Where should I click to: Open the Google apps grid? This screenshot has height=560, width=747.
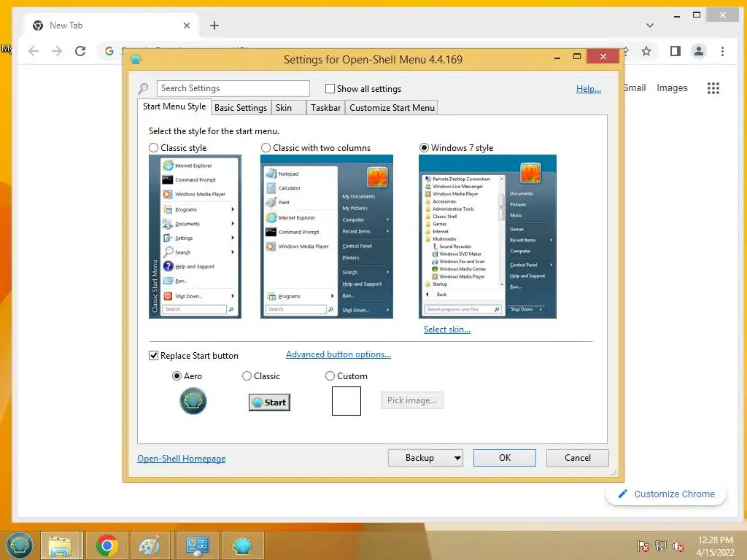click(713, 88)
